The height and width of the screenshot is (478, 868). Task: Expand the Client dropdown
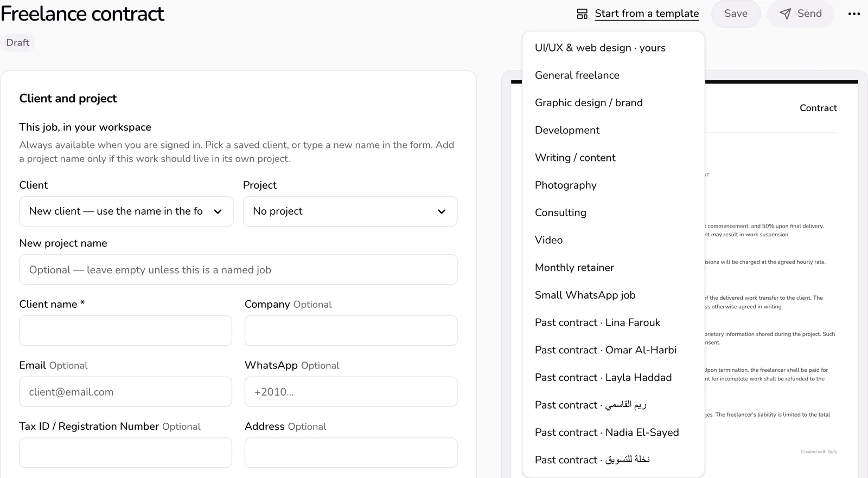[x=126, y=211]
